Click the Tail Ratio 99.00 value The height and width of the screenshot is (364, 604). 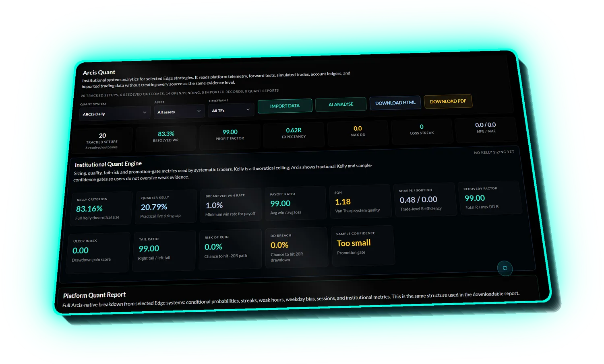[x=149, y=249]
